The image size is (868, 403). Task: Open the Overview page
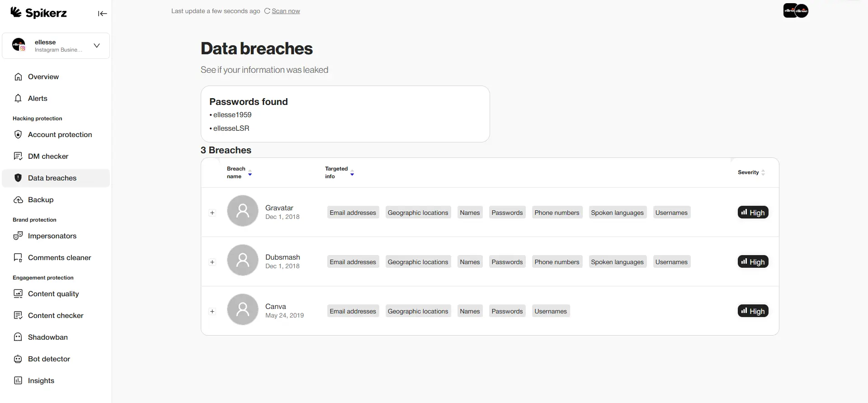(x=56, y=77)
